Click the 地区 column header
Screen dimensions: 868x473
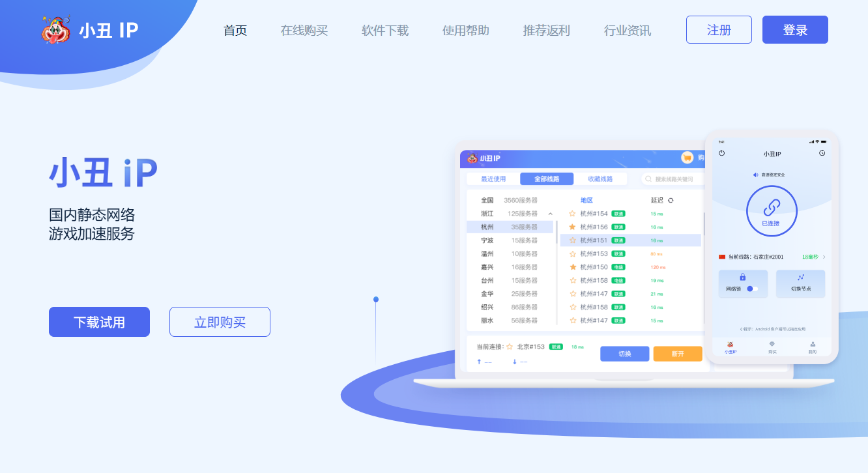pos(586,201)
